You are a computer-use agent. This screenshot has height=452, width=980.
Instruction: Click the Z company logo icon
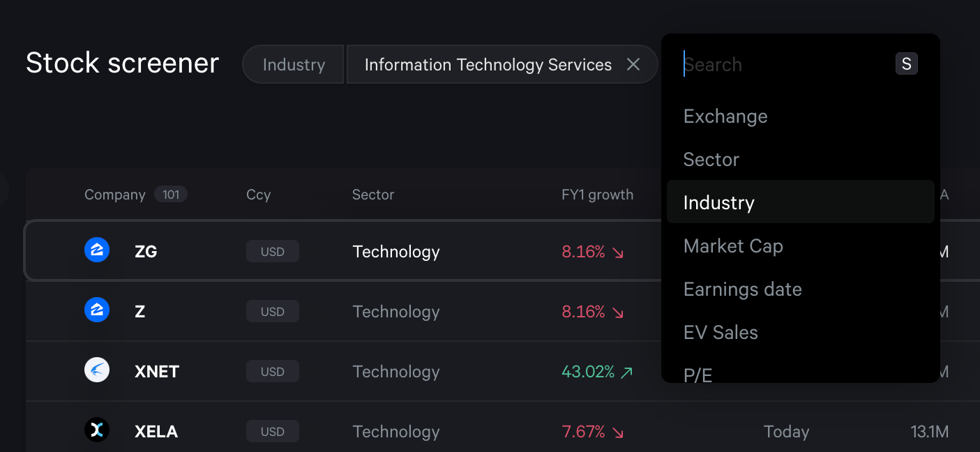click(x=97, y=311)
